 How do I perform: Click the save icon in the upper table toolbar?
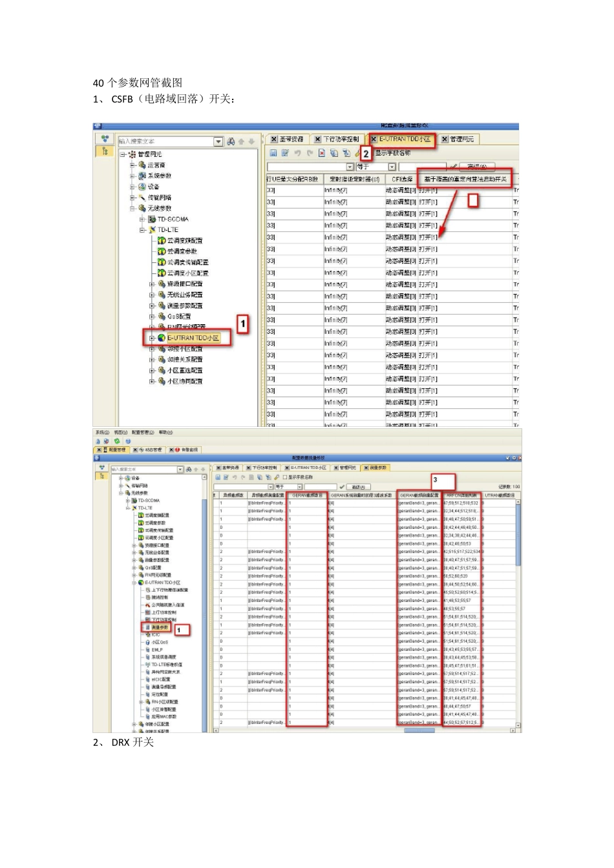(x=273, y=153)
